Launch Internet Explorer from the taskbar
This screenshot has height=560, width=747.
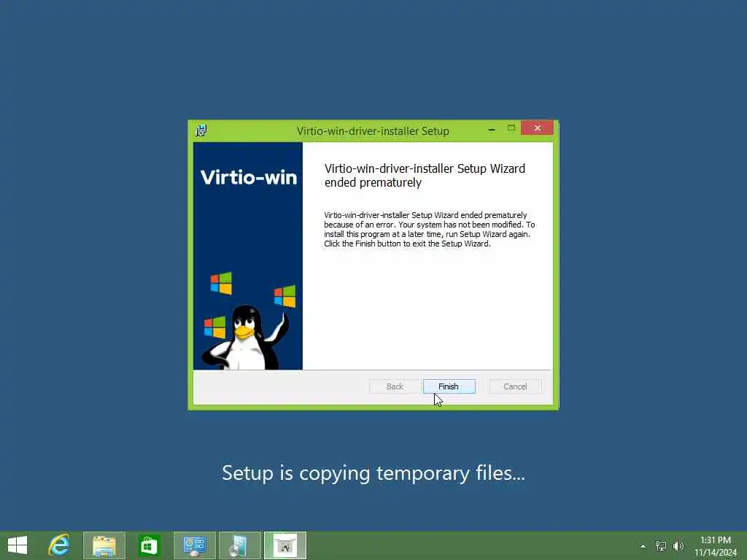click(59, 545)
